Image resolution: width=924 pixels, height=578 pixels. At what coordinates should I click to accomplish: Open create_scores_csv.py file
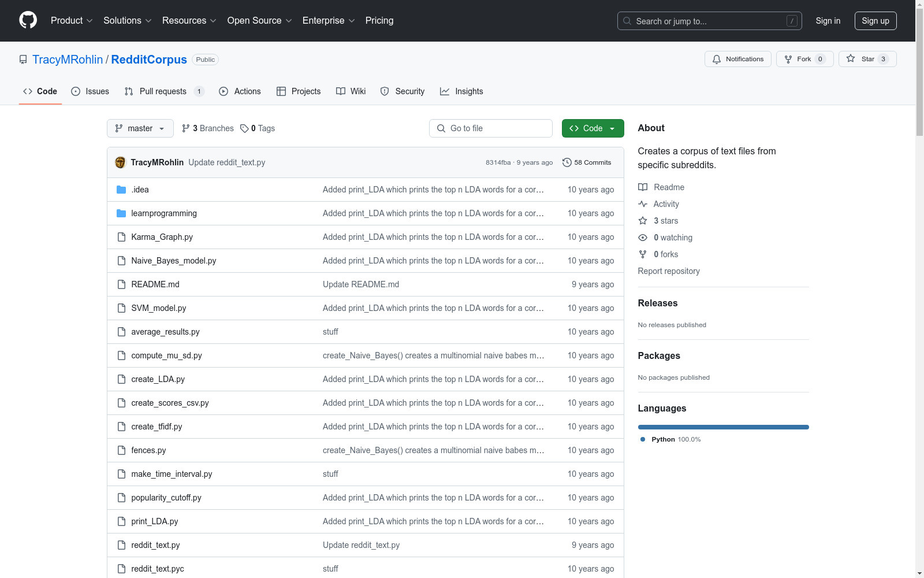pyautogui.click(x=170, y=403)
